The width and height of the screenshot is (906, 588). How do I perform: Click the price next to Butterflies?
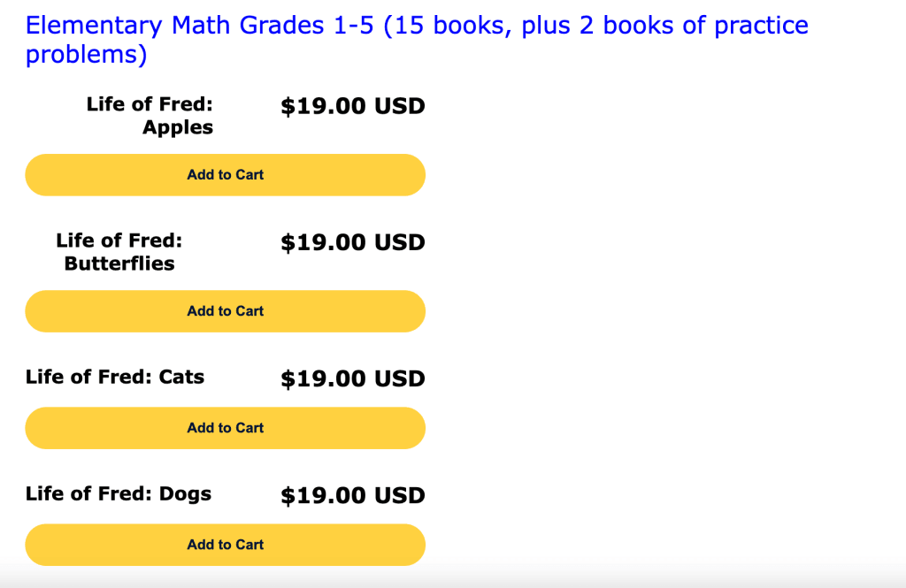click(353, 241)
